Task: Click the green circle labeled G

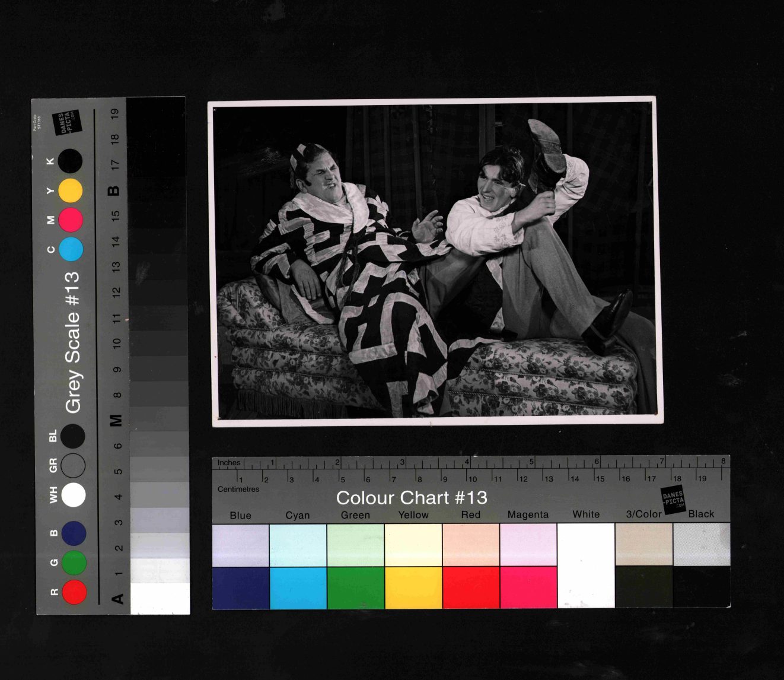Action: coord(74,562)
